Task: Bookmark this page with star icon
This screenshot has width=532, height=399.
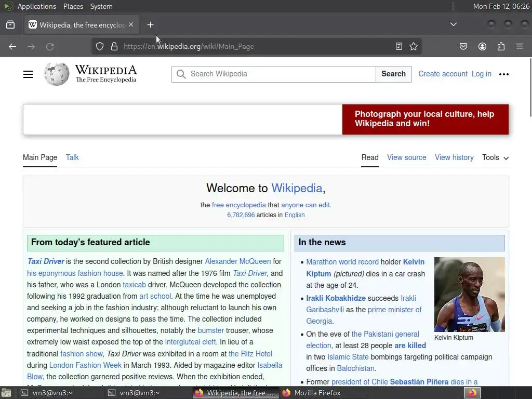Action: point(413,46)
